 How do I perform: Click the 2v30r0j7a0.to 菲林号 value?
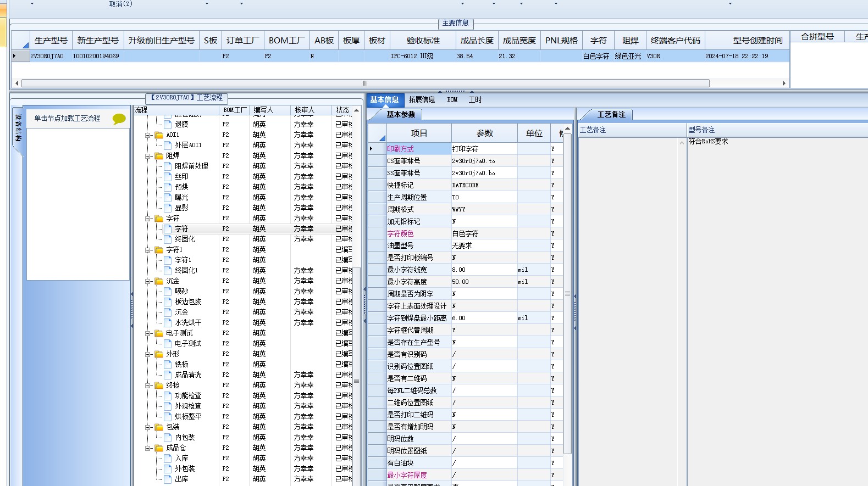pyautogui.click(x=484, y=161)
